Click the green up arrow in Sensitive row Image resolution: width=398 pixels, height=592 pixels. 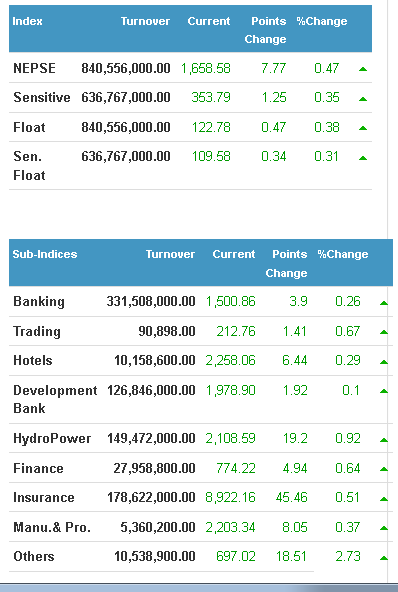363,99
